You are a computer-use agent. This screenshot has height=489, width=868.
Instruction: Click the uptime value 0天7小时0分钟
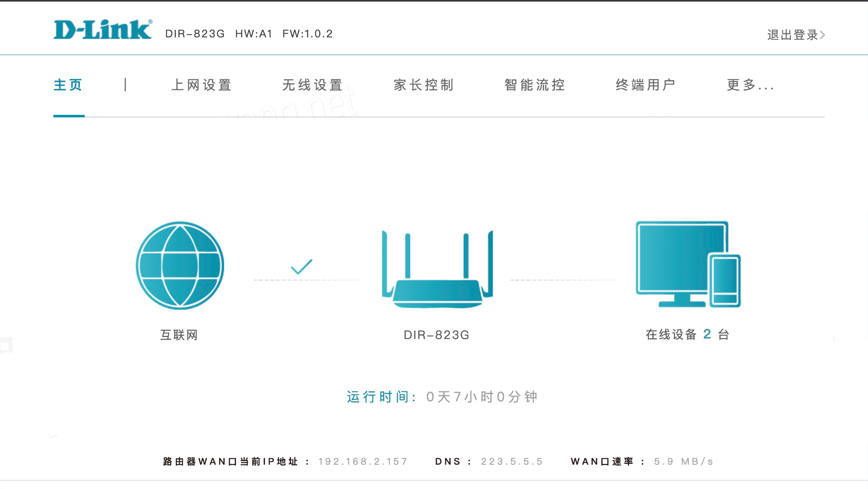click(x=482, y=397)
